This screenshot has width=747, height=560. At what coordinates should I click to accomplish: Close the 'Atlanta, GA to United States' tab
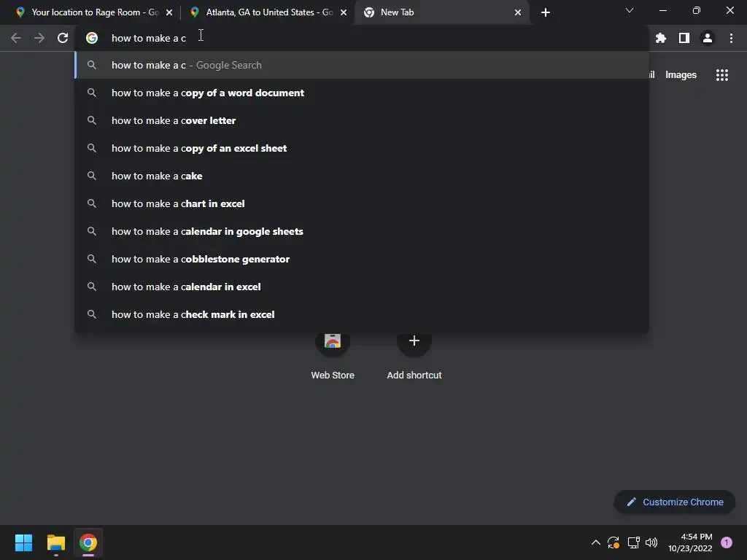pyautogui.click(x=344, y=12)
